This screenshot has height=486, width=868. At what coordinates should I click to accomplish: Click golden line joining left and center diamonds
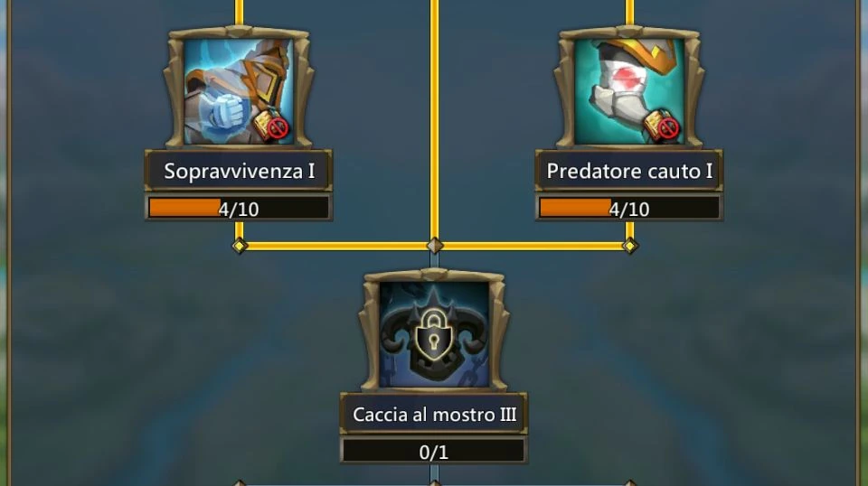[x=336, y=246]
